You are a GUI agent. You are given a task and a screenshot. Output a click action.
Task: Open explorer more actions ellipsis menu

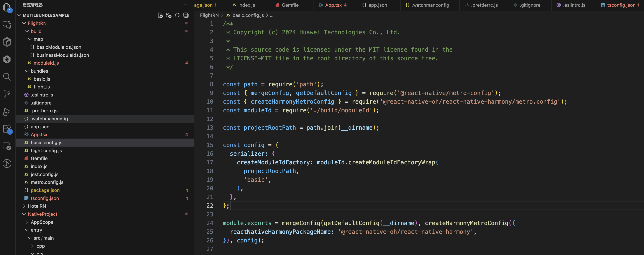click(186, 5)
